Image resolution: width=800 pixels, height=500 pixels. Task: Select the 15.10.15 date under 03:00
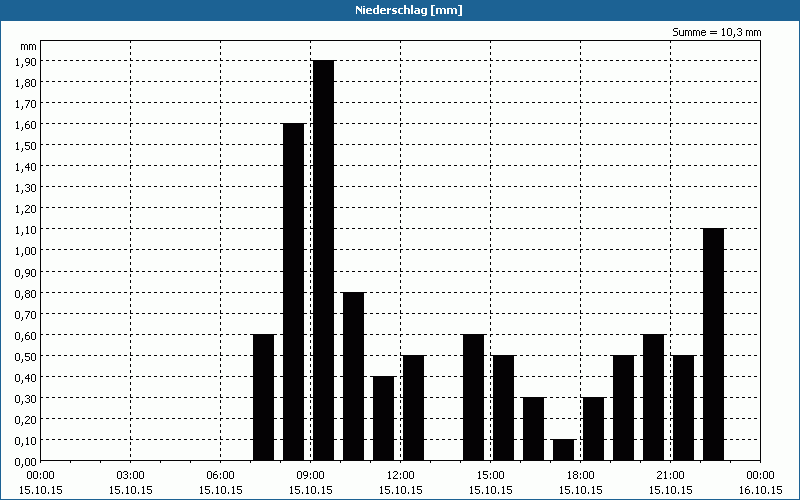(131, 490)
